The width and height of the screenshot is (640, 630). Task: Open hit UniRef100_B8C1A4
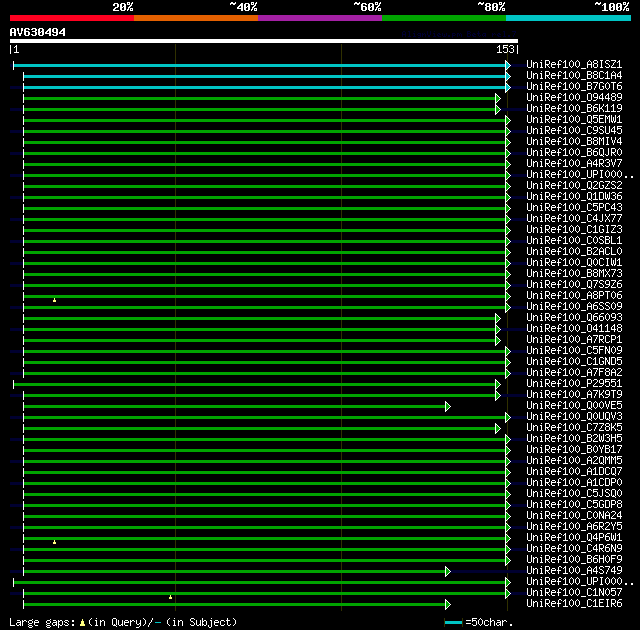click(574, 75)
